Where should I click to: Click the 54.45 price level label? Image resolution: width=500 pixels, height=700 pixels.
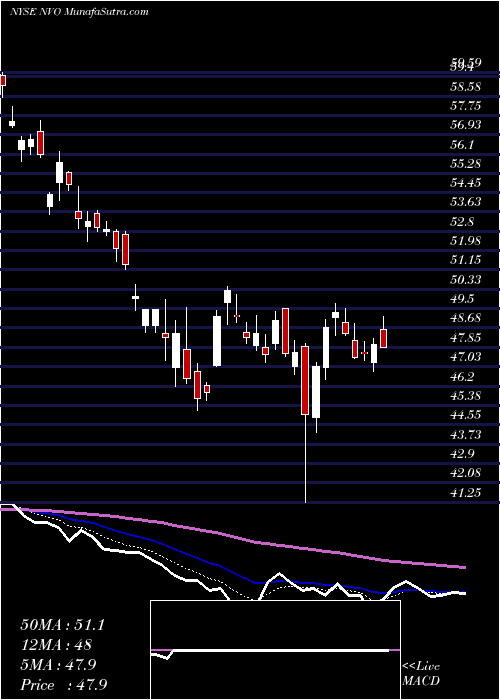[466, 183]
